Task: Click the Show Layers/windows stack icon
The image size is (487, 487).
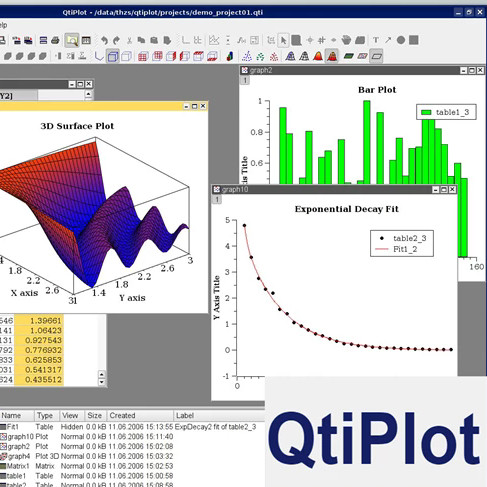Action: coord(43,40)
